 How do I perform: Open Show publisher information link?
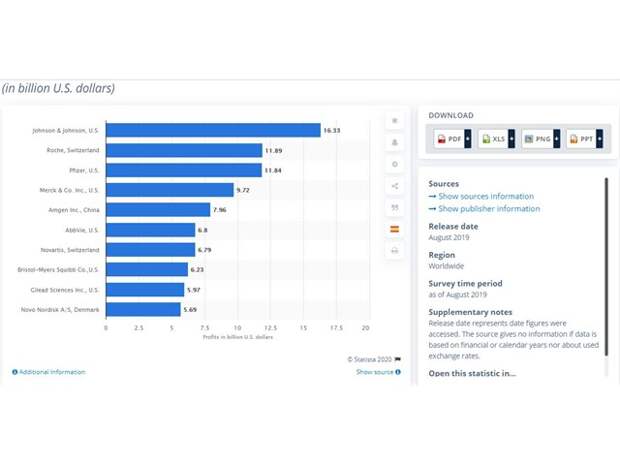pos(489,208)
